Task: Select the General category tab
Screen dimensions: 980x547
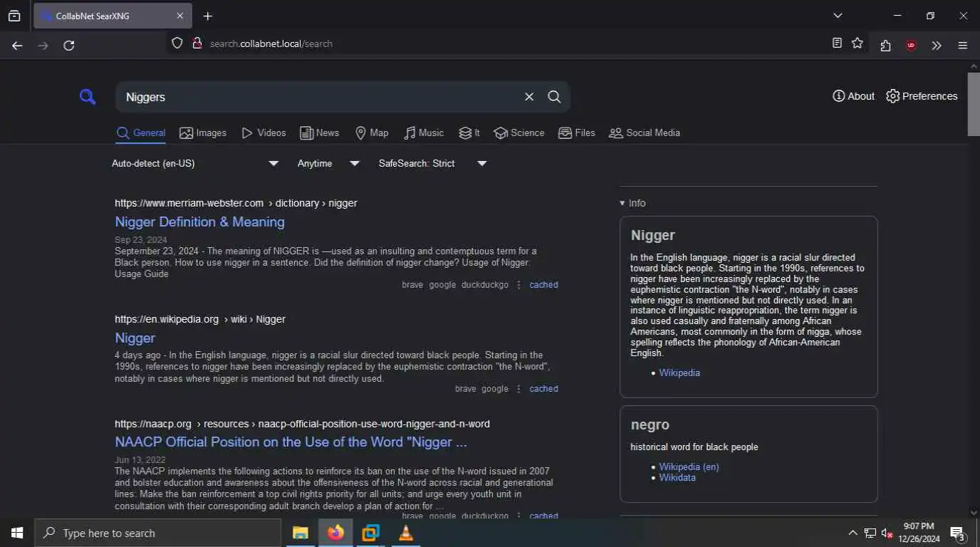Action: (x=141, y=132)
